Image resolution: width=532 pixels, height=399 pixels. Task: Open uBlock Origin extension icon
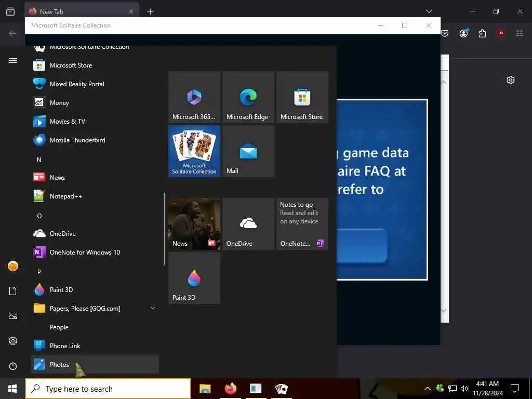tap(501, 33)
